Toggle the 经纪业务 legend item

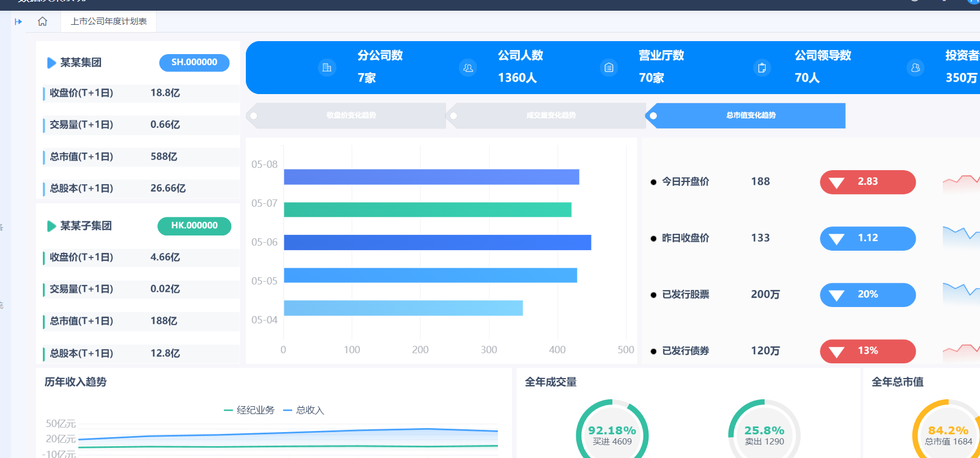[249, 410]
